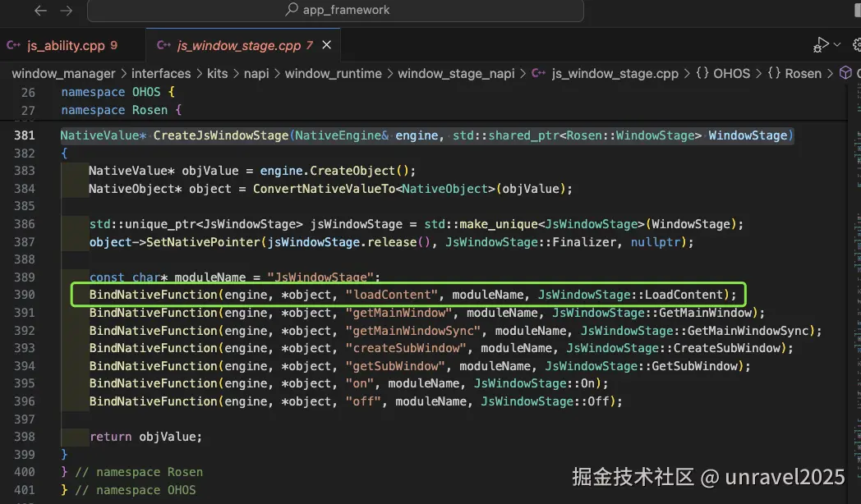Open the run dropdown arrow

coord(837,45)
